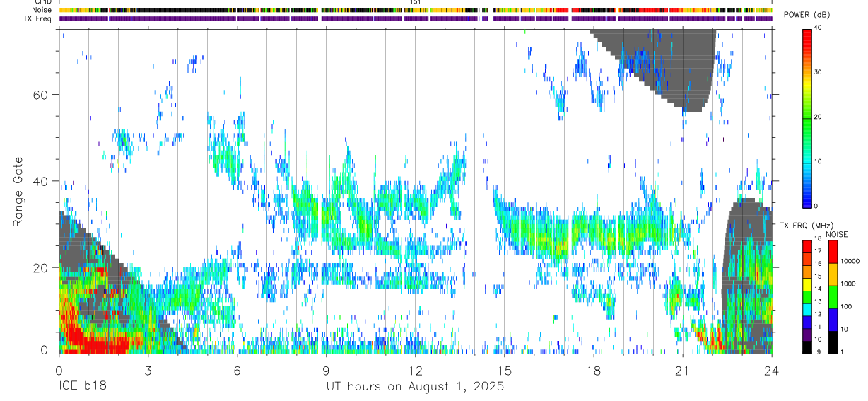Select the 'NOISE' legend title above noise scale

pyautogui.click(x=837, y=234)
